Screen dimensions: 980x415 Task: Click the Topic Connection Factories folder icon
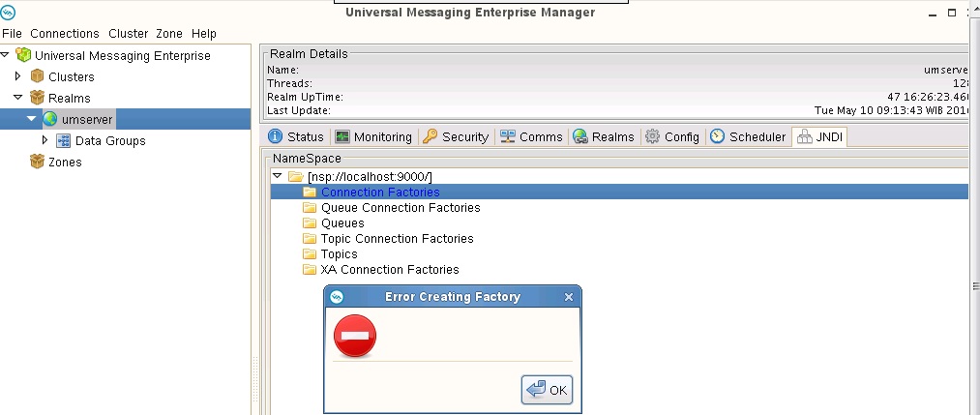tap(310, 239)
